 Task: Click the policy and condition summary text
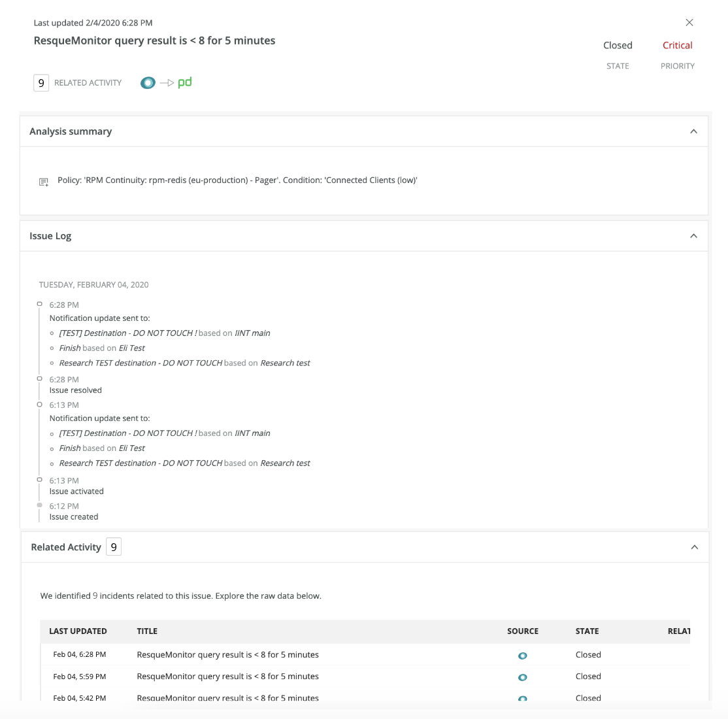[237, 180]
